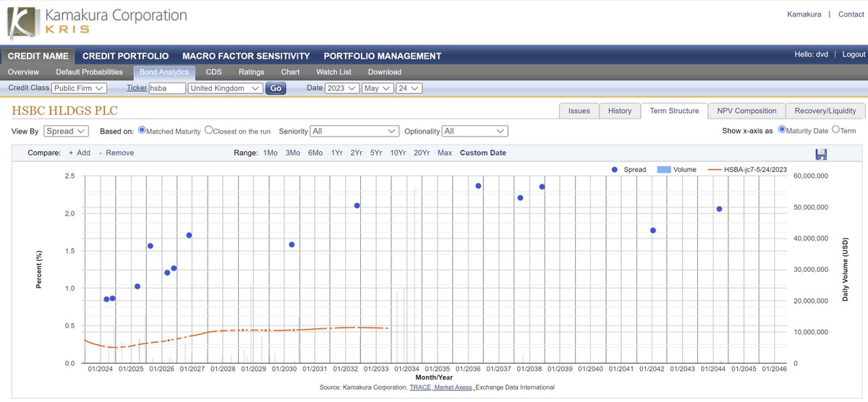Screen dimensions: 868x402
Task: Toggle the HSBA-jc7-5/24/2023 legend line
Action: coord(713,169)
